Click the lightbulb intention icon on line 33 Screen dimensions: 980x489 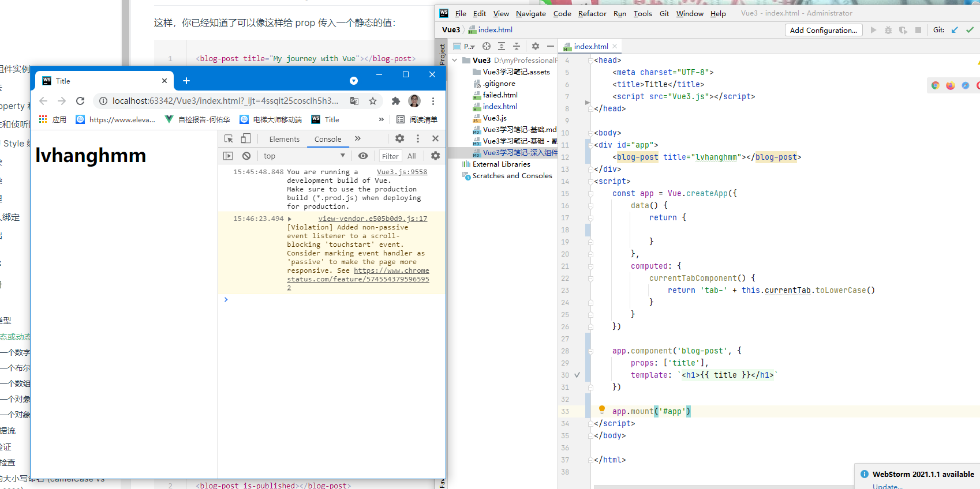pos(602,409)
